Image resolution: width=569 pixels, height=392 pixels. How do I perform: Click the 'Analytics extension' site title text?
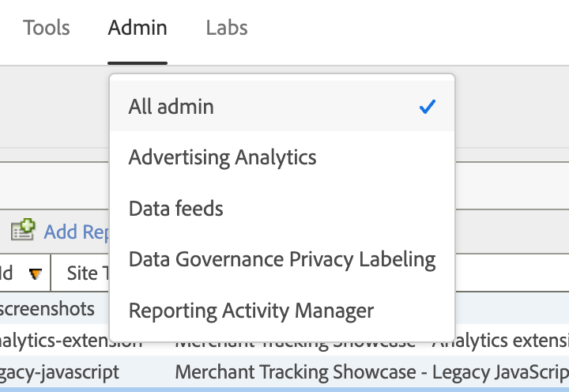point(501,341)
